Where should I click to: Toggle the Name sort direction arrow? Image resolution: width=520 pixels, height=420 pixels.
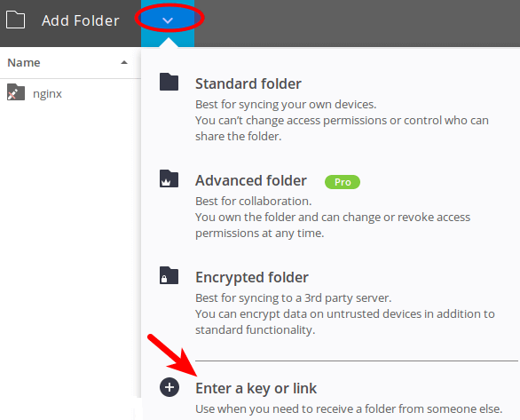tap(124, 62)
